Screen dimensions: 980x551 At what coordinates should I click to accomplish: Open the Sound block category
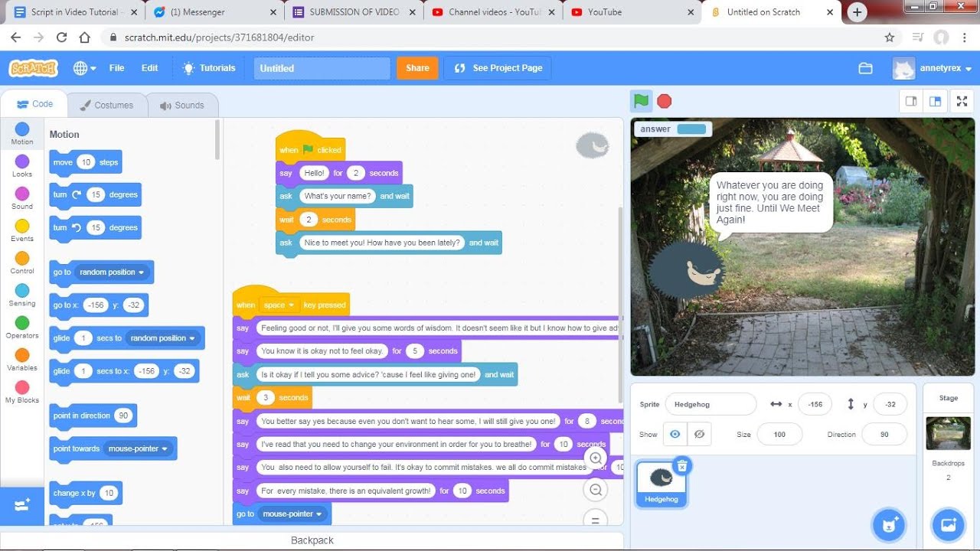pos(22,198)
